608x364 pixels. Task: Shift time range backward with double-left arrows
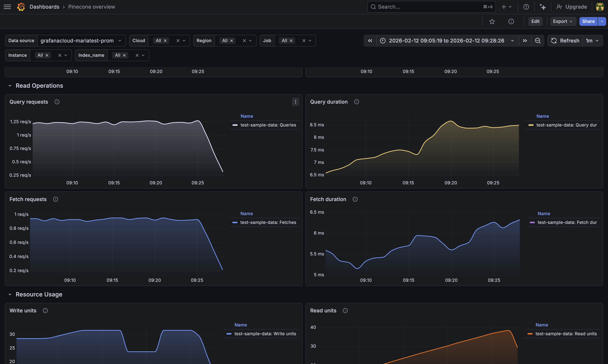(x=370, y=41)
